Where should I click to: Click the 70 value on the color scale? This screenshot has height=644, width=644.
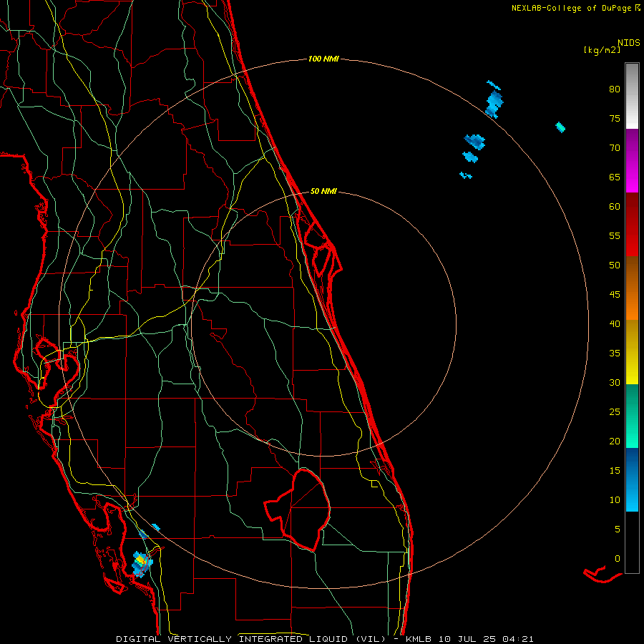tap(615, 148)
